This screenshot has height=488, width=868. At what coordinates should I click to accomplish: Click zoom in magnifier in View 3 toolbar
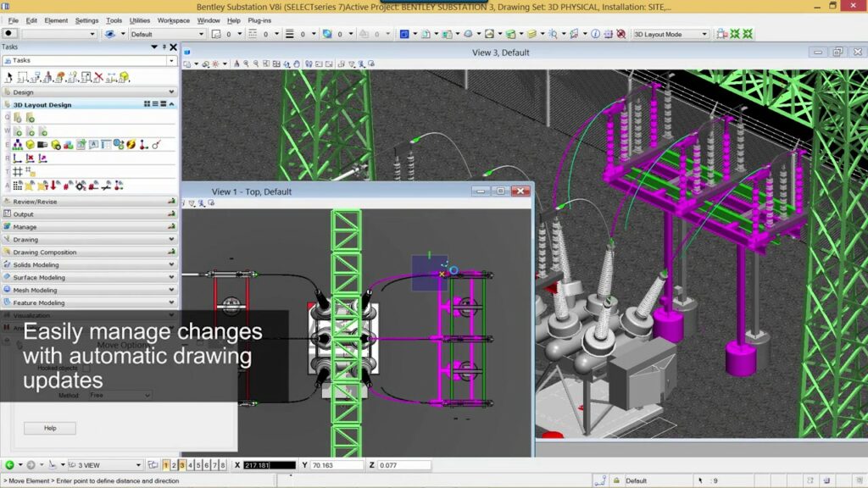click(x=247, y=64)
